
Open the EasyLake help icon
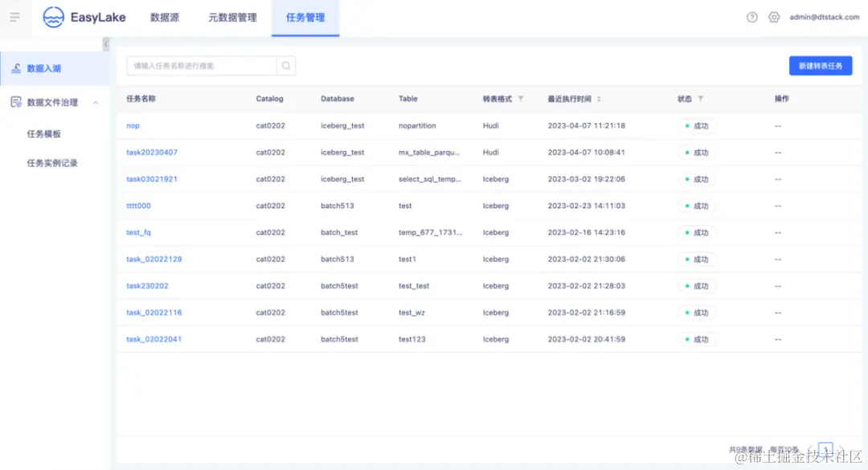751,16
